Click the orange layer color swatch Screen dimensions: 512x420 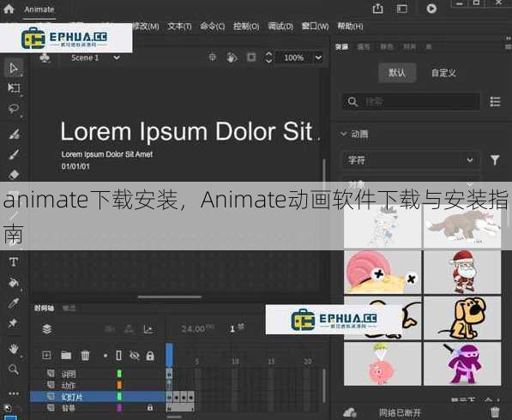[119, 385]
